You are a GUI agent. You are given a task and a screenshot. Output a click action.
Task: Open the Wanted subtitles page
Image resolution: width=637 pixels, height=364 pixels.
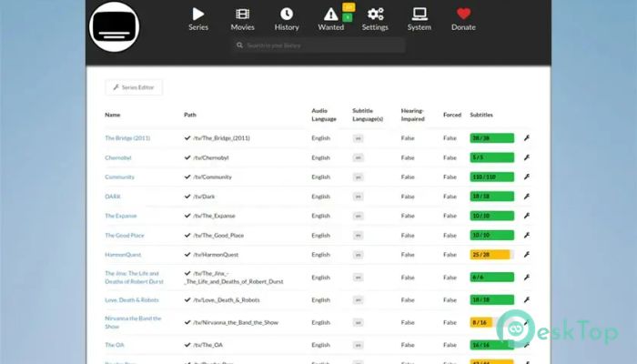330,19
